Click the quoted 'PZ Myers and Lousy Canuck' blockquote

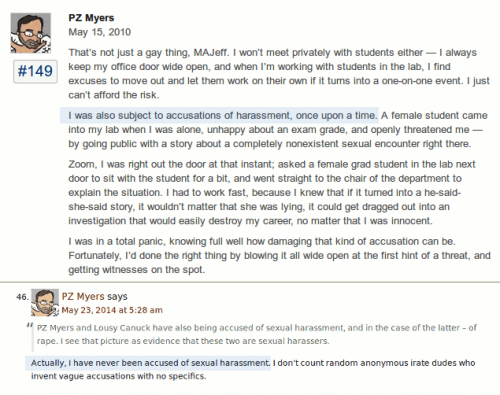click(257, 334)
